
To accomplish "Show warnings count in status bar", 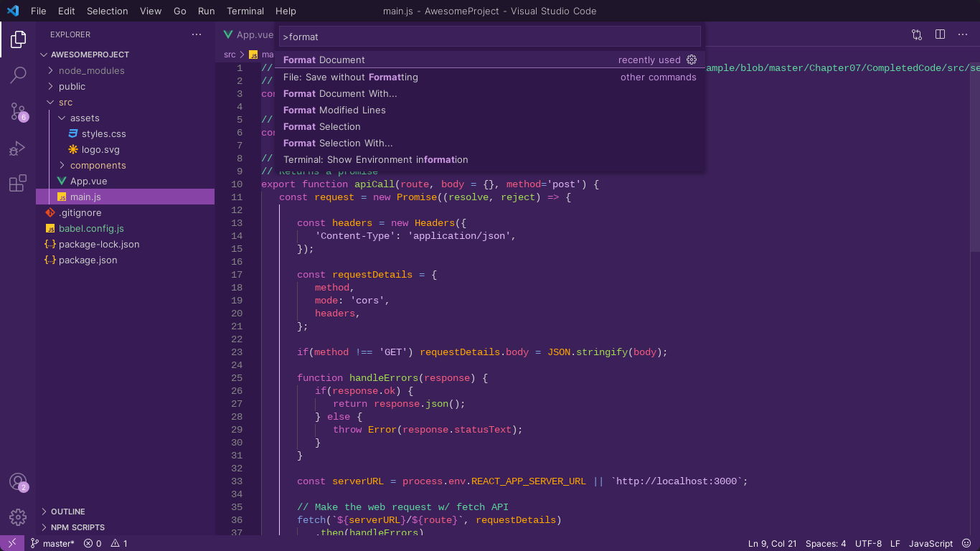I will (119, 543).
